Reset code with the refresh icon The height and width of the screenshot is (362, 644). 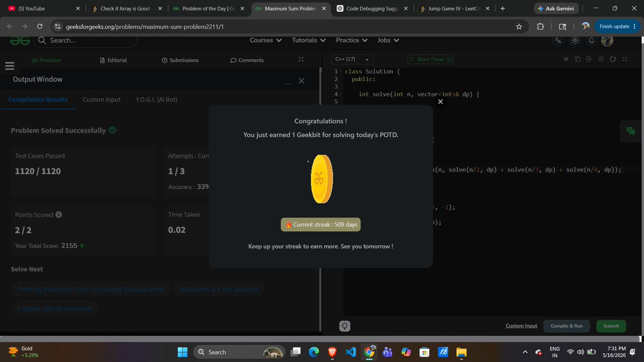[x=612, y=59]
